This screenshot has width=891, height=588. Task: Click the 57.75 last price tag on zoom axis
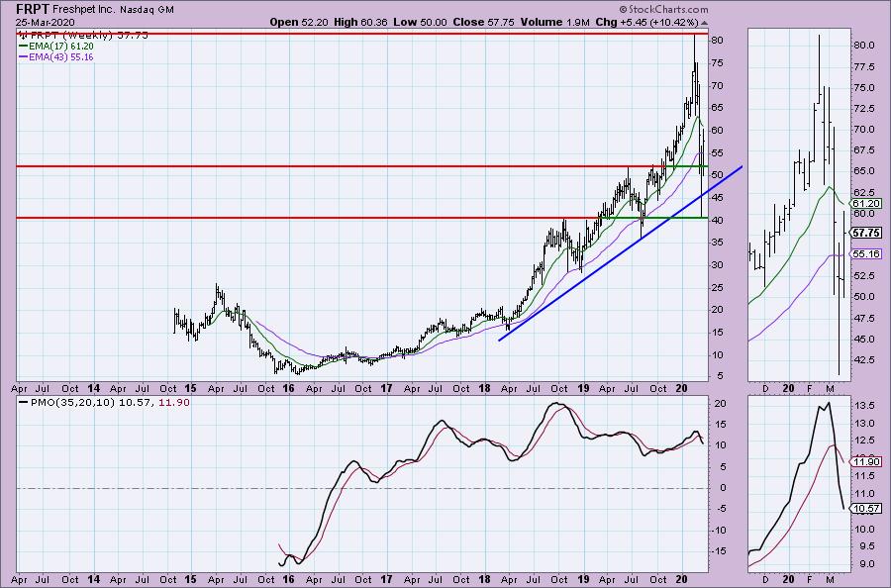coord(866,233)
